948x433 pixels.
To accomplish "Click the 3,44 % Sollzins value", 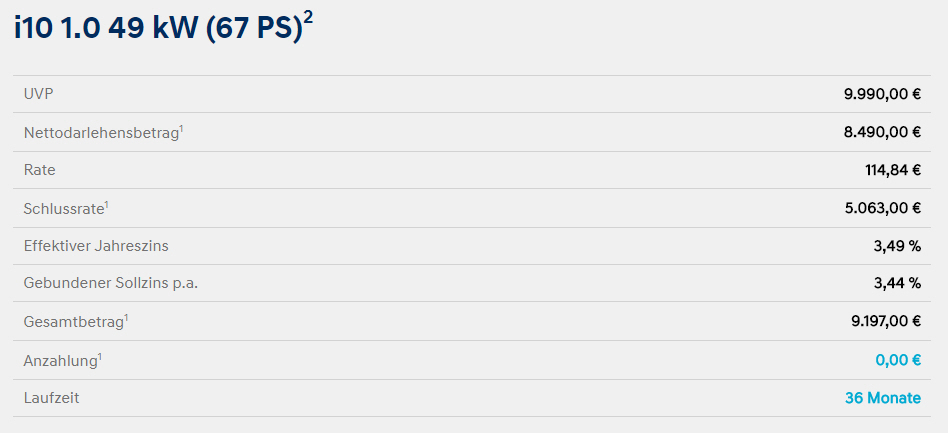I will (x=898, y=284).
